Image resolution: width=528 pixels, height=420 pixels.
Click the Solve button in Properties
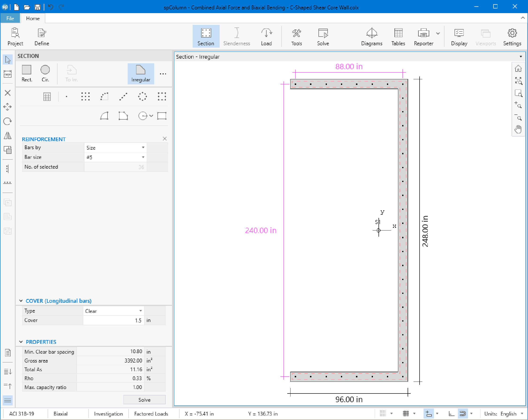[x=145, y=400]
